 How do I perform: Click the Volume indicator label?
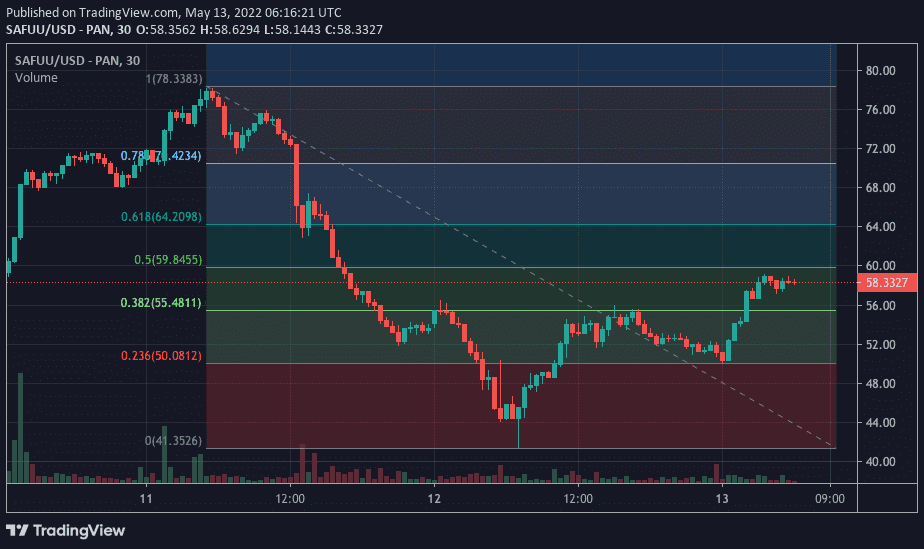36,78
